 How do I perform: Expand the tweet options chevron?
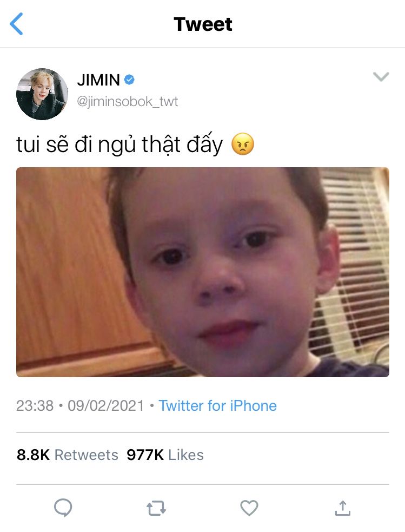click(x=381, y=77)
